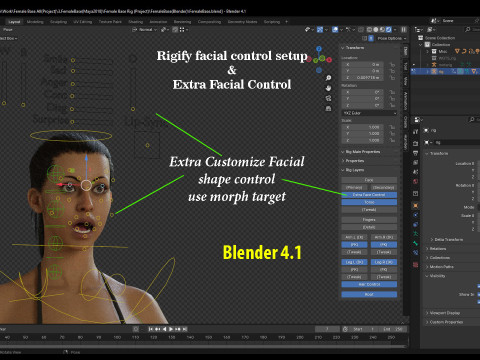This screenshot has width=480, height=360.
Task: Toggle Leg.L (IK) rig layer
Action: click(x=354, y=262)
